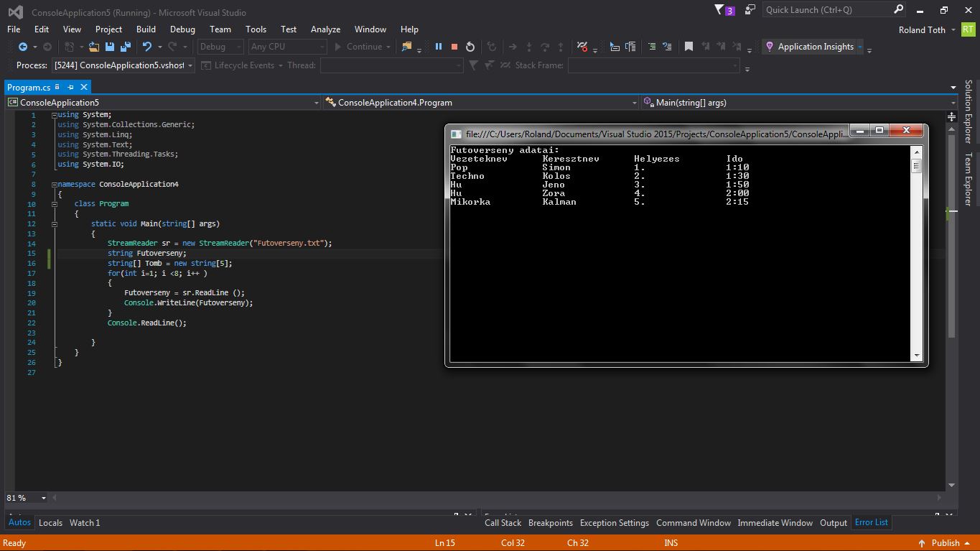Collapse the namespace ConsoleApplication4 code block
The height and width of the screenshot is (551, 980).
pyautogui.click(x=54, y=185)
